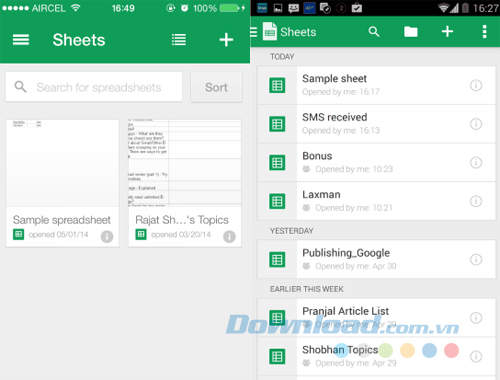Open the Bonus spreadsheet
This screenshot has width=500, height=380.
tap(376, 163)
